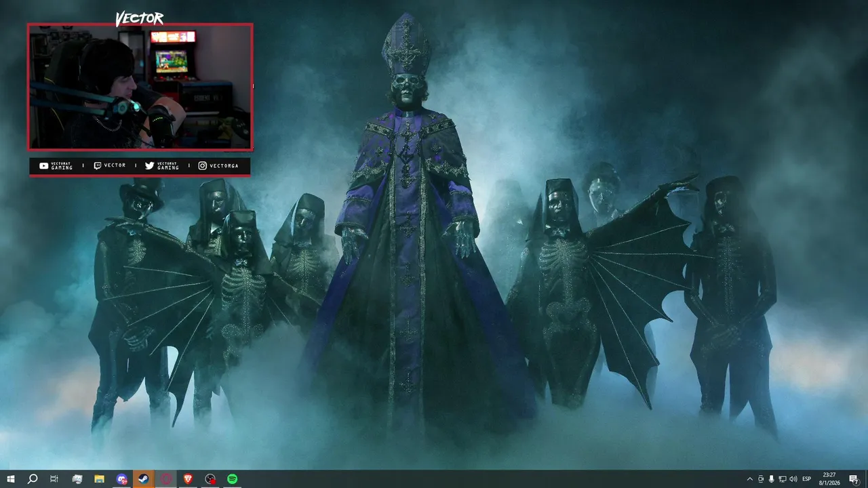Image resolution: width=868 pixels, height=488 pixels.
Task: Click the Meet Now tray icon
Action: [760, 479]
